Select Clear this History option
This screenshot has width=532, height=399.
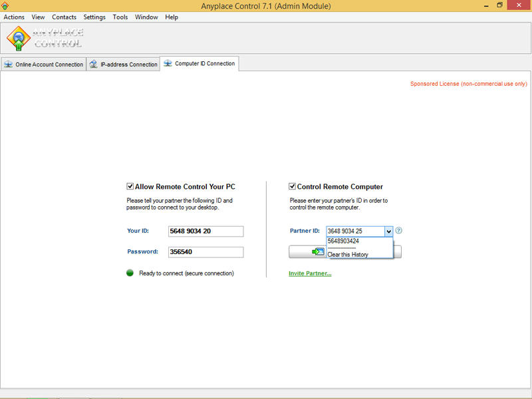pyautogui.click(x=360, y=255)
